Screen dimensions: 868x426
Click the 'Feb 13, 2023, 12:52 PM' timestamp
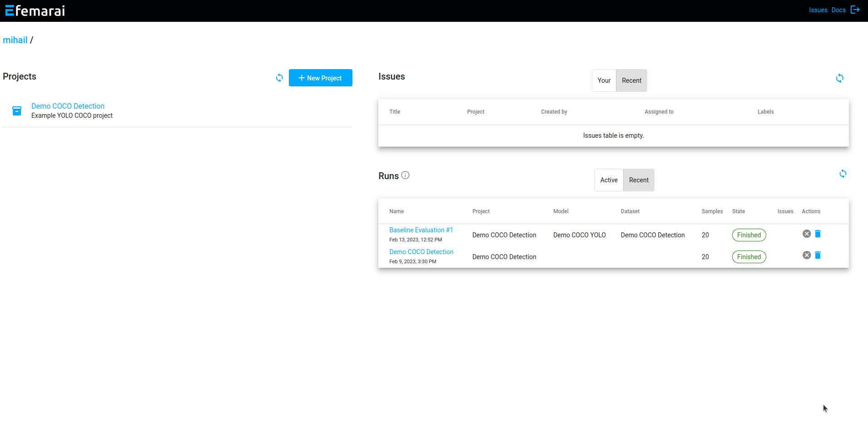[x=416, y=240]
